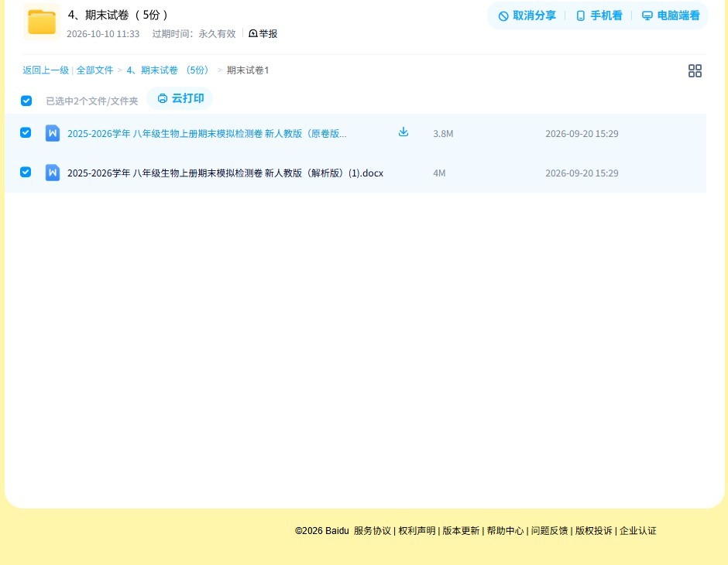Image resolution: width=728 pixels, height=565 pixels.
Task: Open 版权投诉 footer link
Action: coord(594,531)
